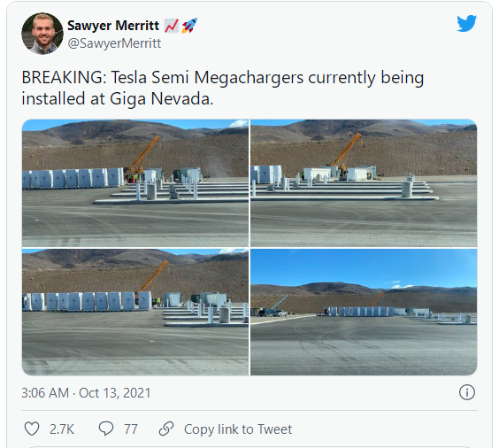Viewport: 499px width, 448px height.
Task: Open Sawyer Merritt display name link
Action: pos(113,26)
